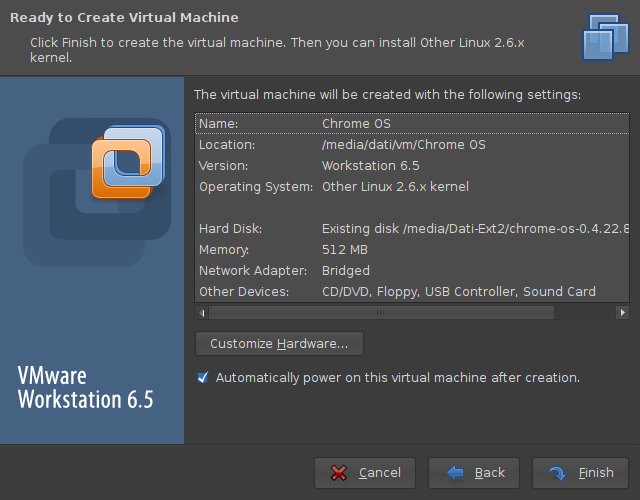Click the VMware Workstation 6.5 sidebar text
The height and width of the screenshot is (500, 640).
click(85, 387)
